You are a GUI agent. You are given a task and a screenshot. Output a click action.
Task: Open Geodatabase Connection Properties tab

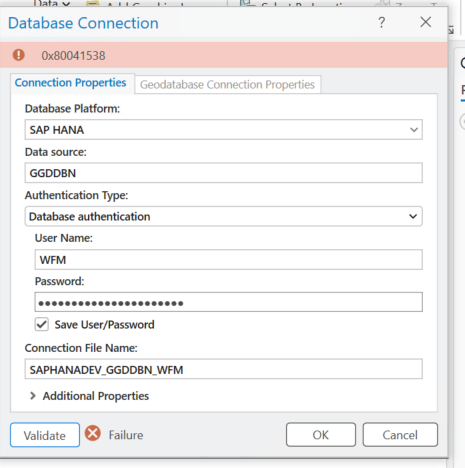pos(227,85)
